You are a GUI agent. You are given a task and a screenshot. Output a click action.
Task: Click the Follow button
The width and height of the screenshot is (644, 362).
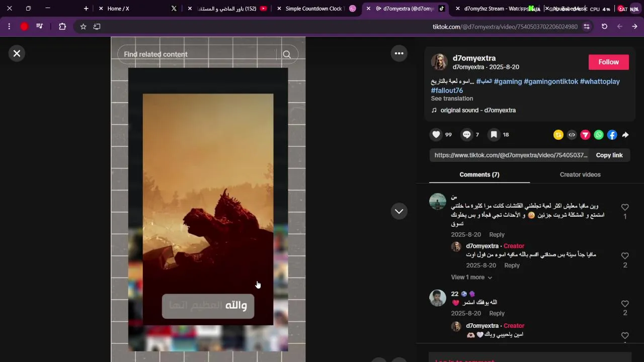[x=609, y=62]
